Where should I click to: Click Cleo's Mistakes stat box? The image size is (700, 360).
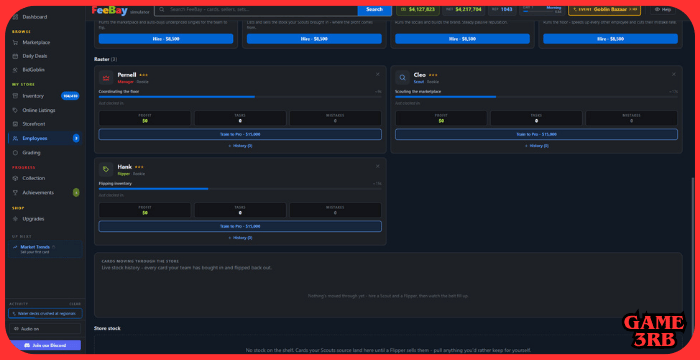(631, 118)
